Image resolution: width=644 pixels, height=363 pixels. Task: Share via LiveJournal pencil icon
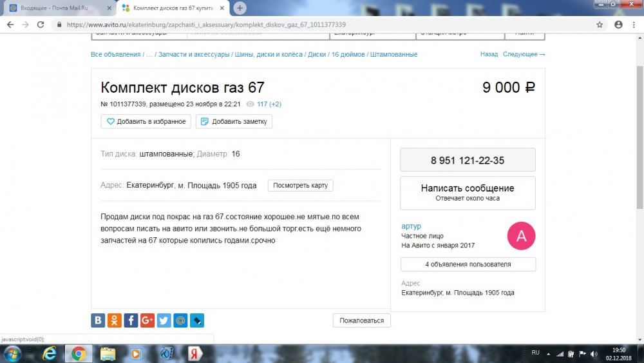(196, 320)
